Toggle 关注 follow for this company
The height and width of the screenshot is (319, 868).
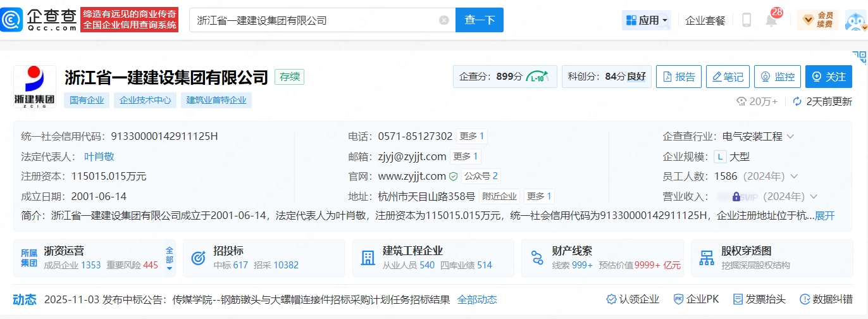828,77
